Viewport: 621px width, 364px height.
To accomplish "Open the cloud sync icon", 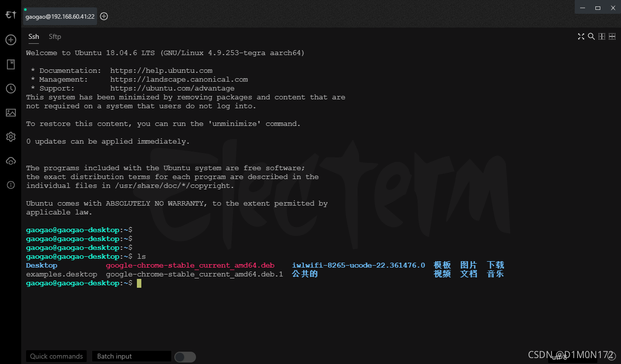I will tap(11, 161).
